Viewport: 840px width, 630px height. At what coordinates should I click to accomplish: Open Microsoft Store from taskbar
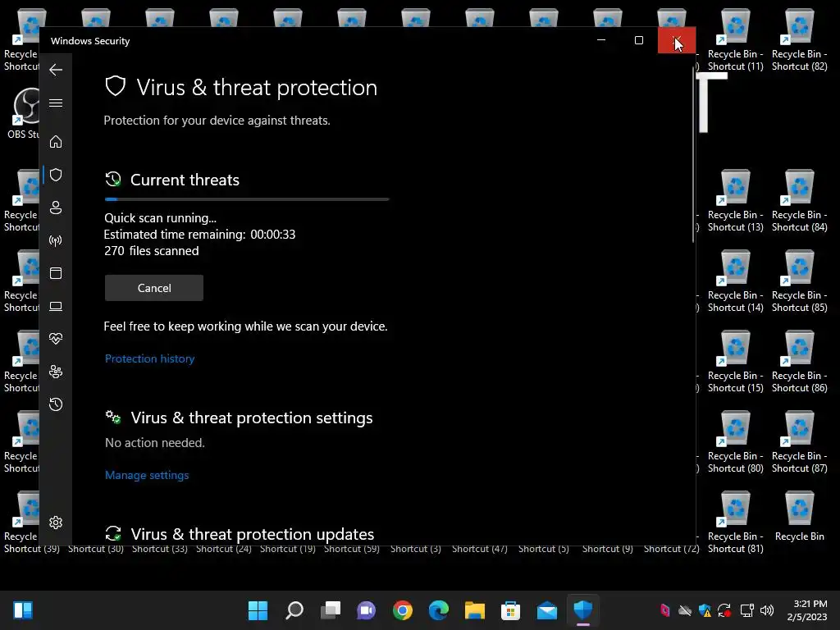coord(510,610)
